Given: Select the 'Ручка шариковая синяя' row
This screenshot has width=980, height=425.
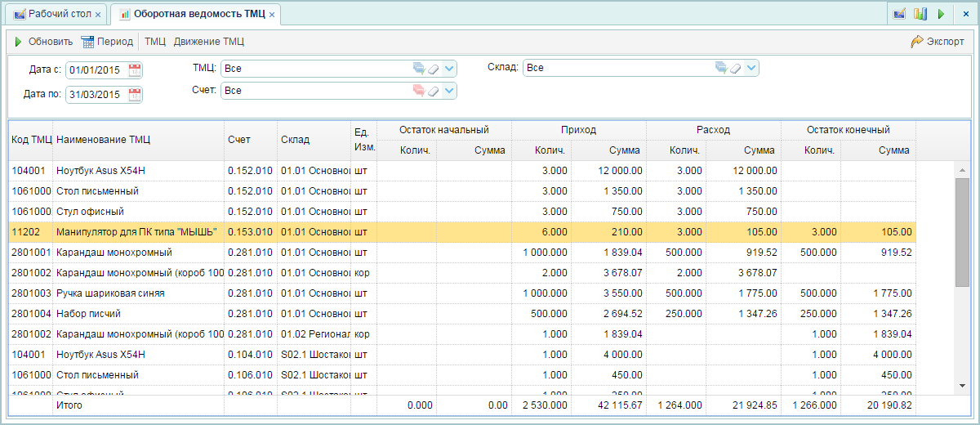Looking at the screenshot, I should (462, 293).
